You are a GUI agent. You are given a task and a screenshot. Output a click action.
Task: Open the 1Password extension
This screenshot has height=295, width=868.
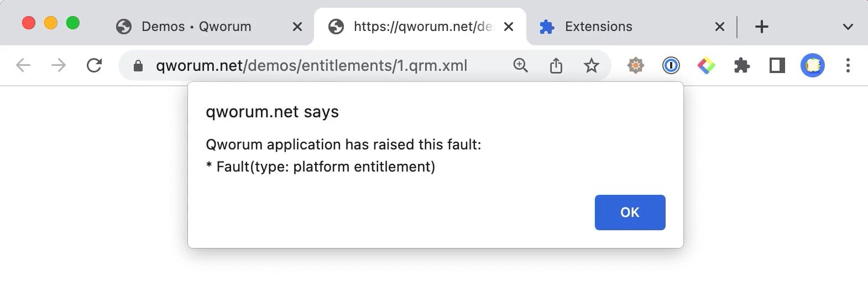tap(671, 65)
